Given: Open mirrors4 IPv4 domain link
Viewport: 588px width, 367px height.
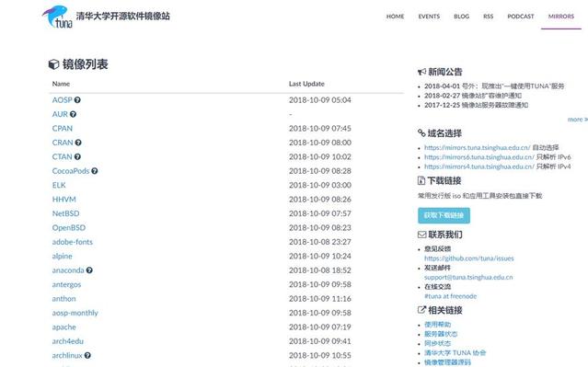Looking at the screenshot, I should (x=479, y=166).
